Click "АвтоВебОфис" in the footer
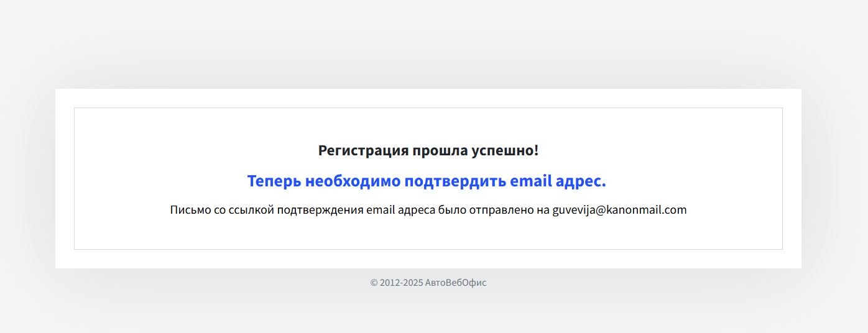 pos(456,283)
